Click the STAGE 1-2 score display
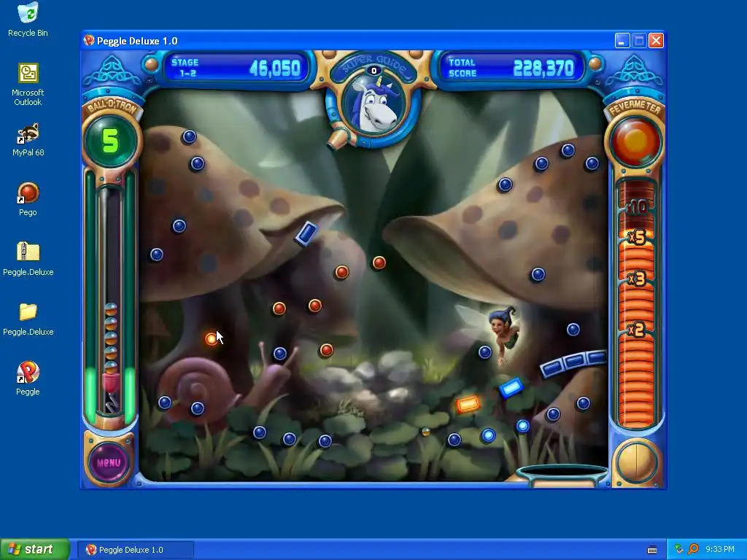Viewport: 747px width, 560px height. (236, 68)
